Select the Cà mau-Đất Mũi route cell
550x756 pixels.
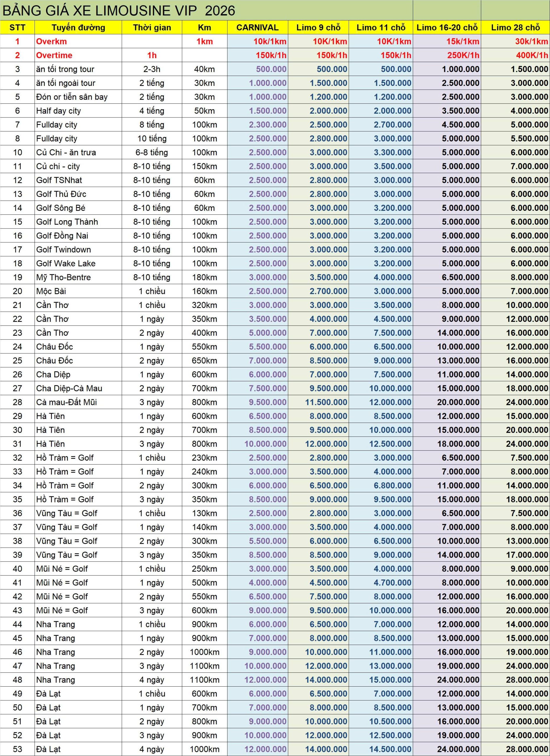(66, 402)
